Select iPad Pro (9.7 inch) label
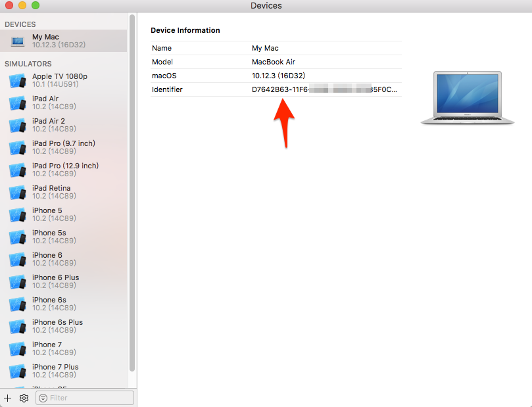 tap(64, 143)
